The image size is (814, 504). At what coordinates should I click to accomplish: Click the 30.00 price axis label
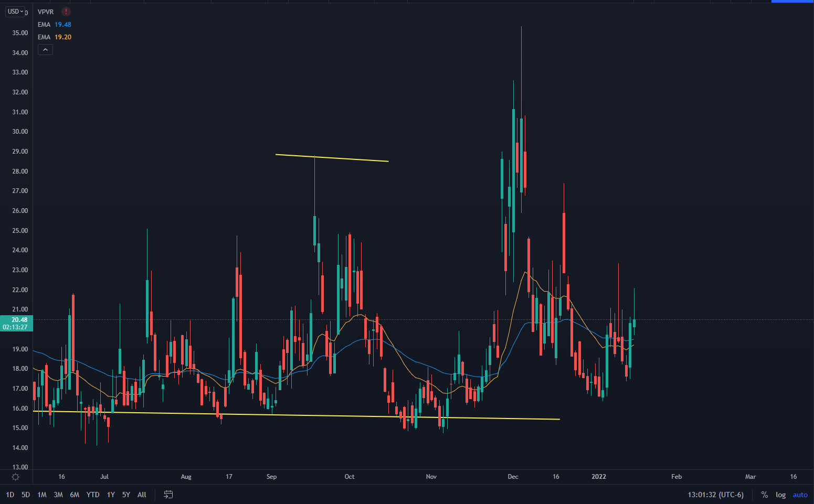click(x=20, y=132)
